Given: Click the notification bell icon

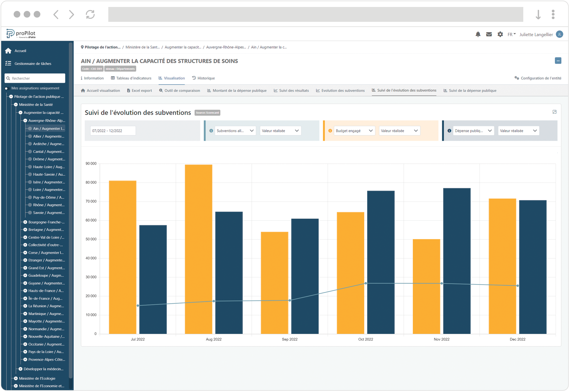Looking at the screenshot, I should 478,34.
